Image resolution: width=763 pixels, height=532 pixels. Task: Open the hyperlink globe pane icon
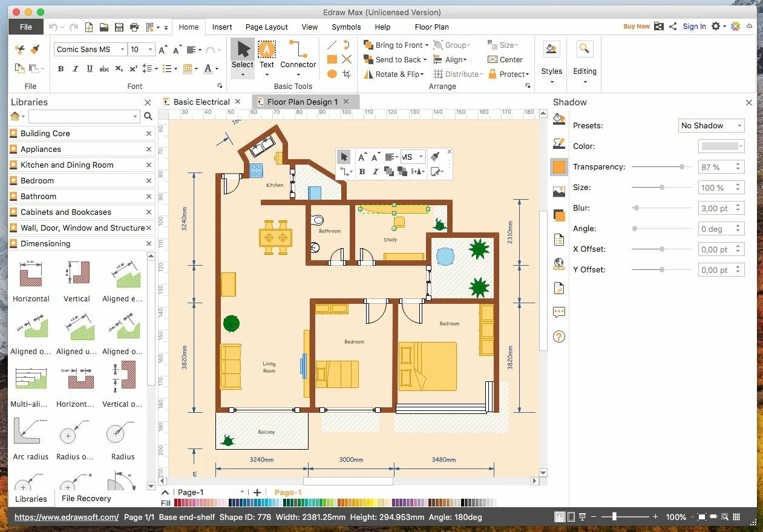559,264
